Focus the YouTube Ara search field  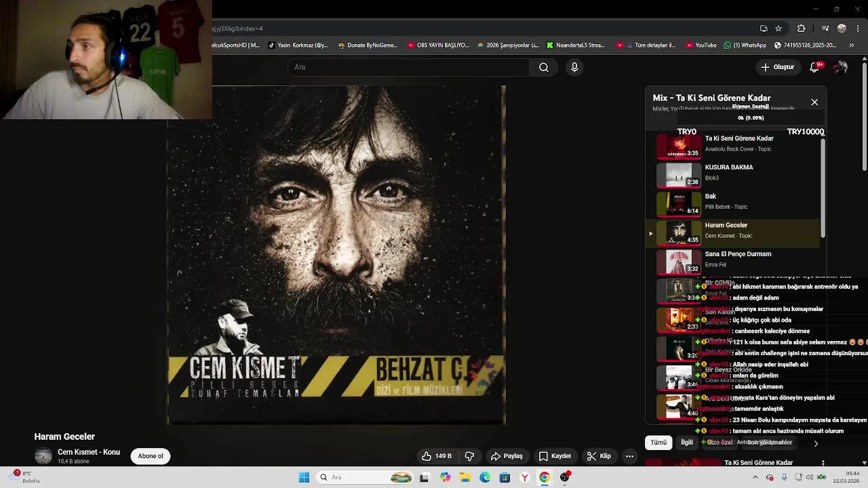409,67
